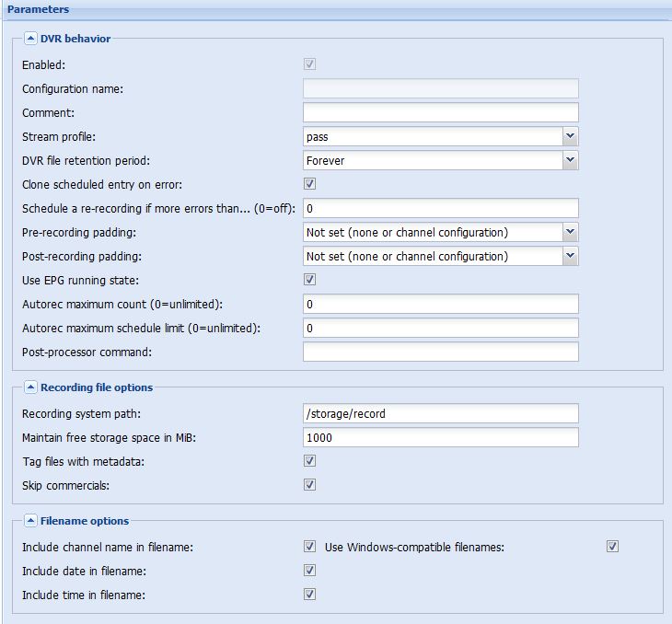Expand Pre-recording padding dropdown
Image resolution: width=672 pixels, height=624 pixels.
click(570, 232)
